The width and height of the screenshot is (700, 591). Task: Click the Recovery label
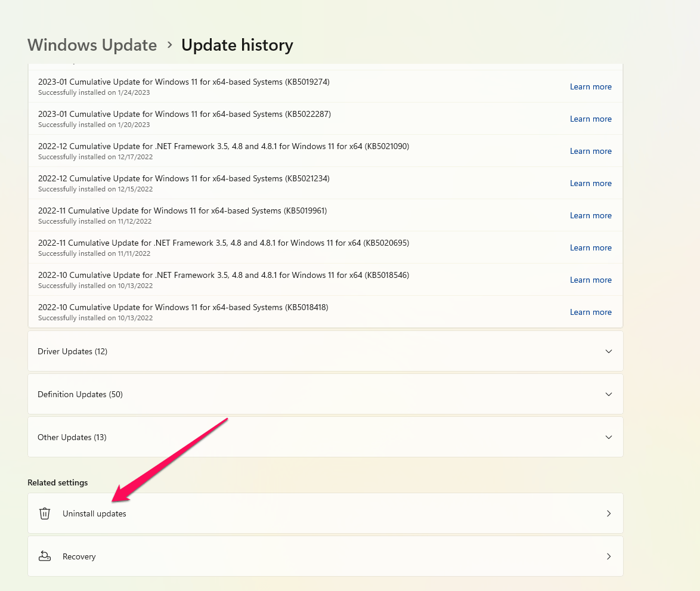pos(79,556)
